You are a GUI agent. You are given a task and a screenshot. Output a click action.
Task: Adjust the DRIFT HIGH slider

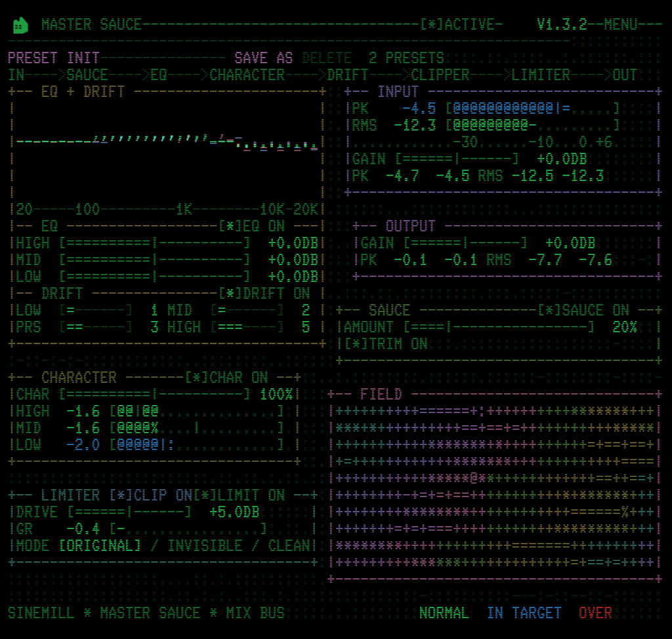pos(247,327)
